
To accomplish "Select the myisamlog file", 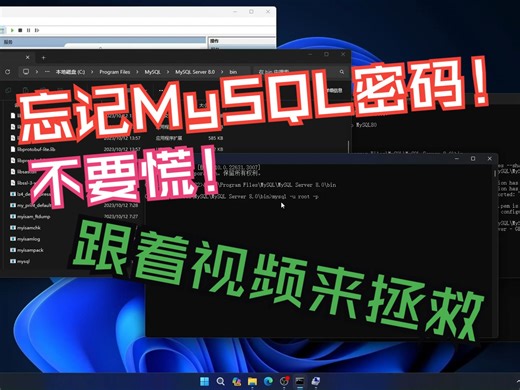I will (x=28, y=239).
